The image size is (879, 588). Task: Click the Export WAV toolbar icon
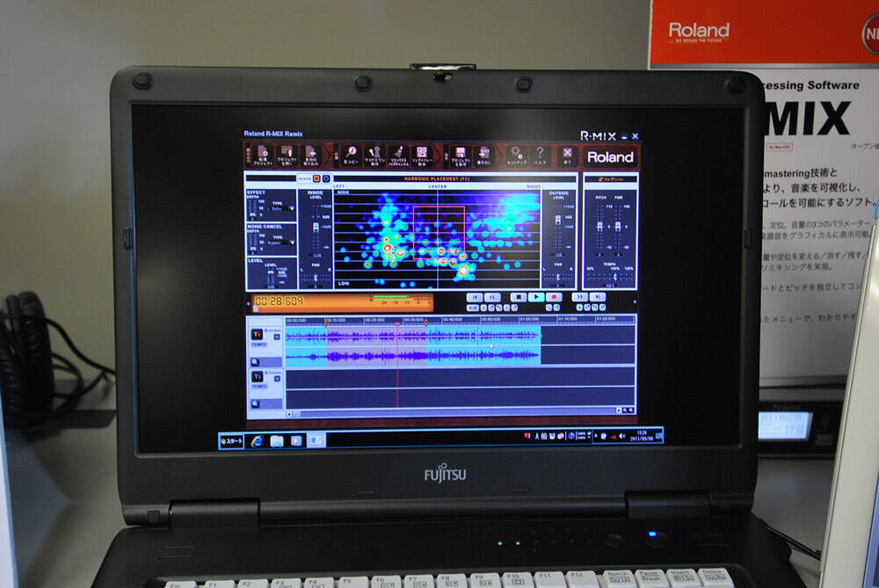click(483, 156)
